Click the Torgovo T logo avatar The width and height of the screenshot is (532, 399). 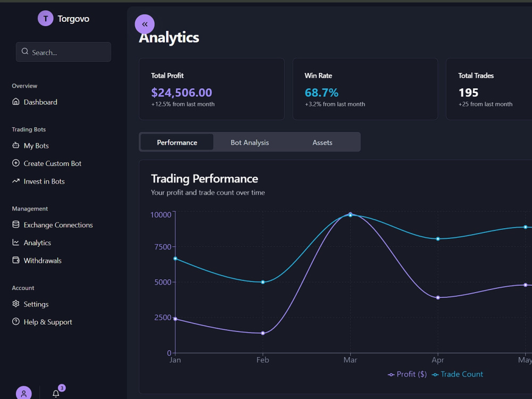tap(45, 18)
